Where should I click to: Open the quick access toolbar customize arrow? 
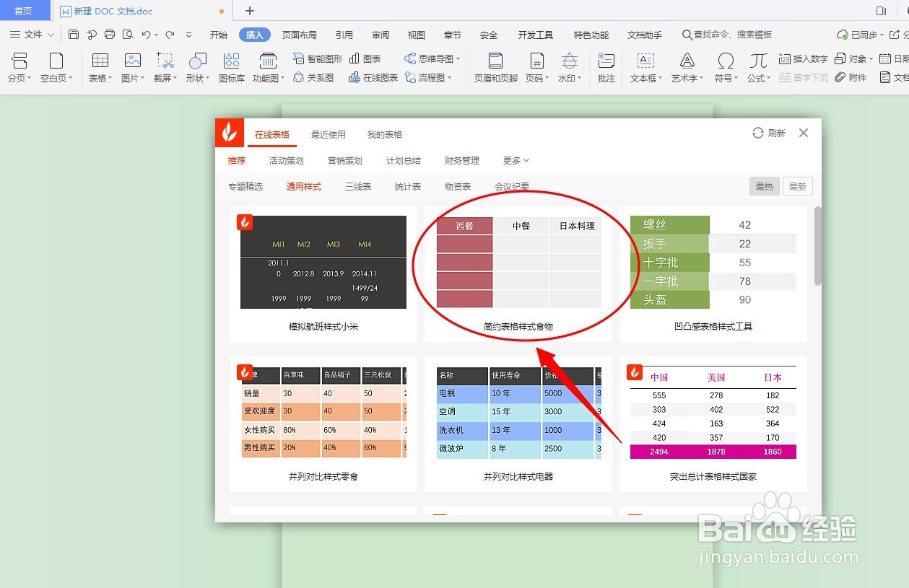pos(189,35)
